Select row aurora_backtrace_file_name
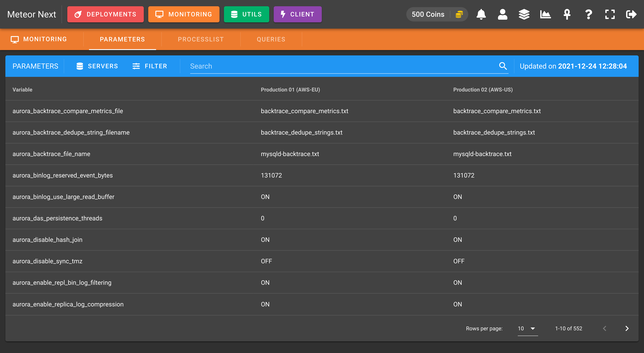 [x=322, y=154]
